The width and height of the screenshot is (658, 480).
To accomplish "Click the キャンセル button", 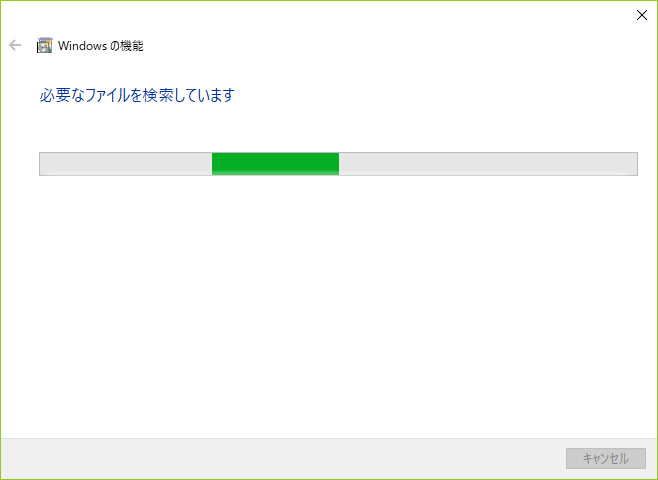I will coord(606,458).
